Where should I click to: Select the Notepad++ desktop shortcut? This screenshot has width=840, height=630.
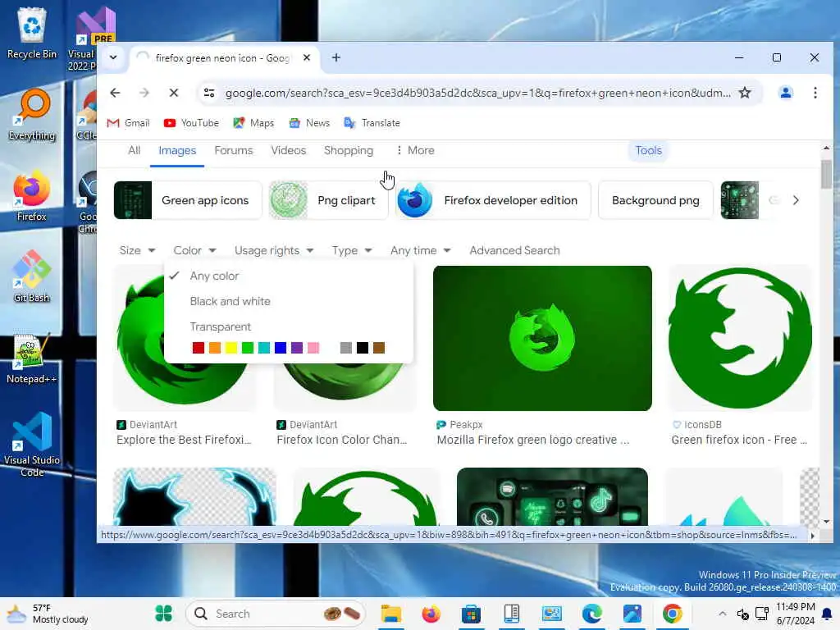point(32,358)
